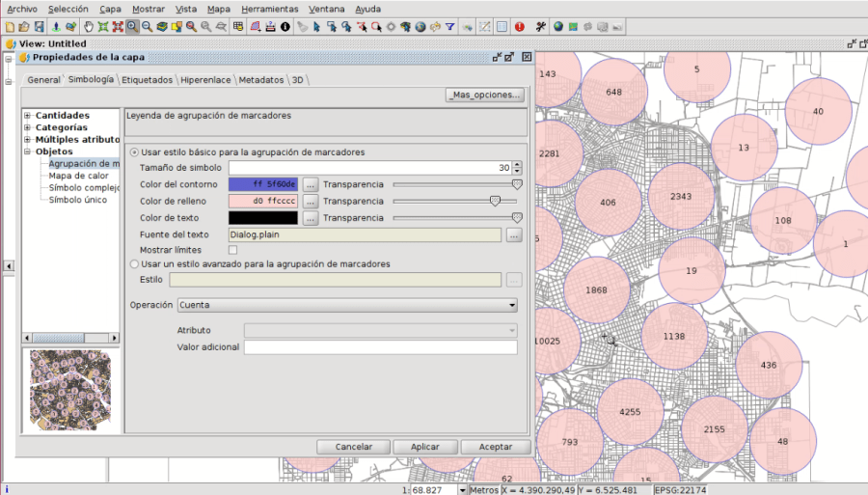Open the Operación dropdown showing Cuenta
868x495 pixels.
click(347, 305)
